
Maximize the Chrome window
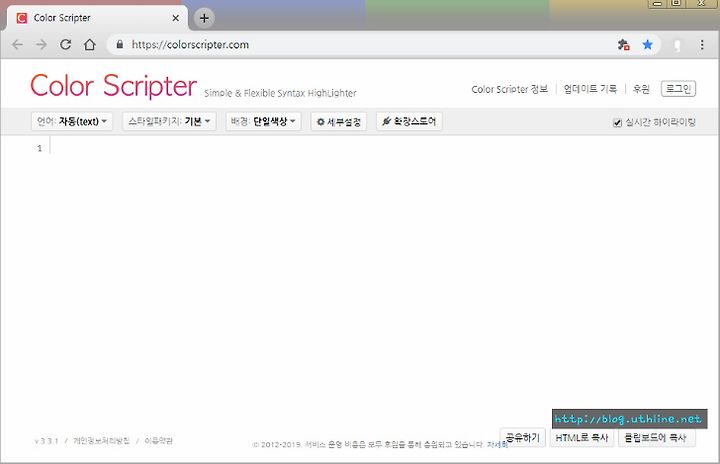(x=676, y=3)
